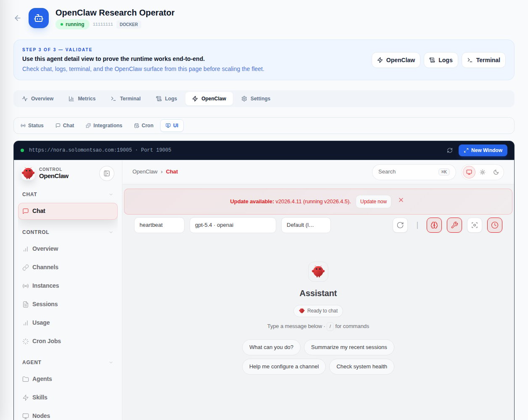The height and width of the screenshot is (420, 528).
Task: Click the running status badge
Action: coord(72,24)
